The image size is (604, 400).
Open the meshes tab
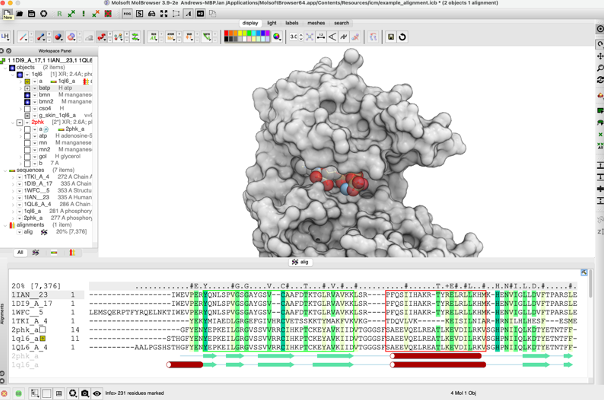tap(315, 22)
